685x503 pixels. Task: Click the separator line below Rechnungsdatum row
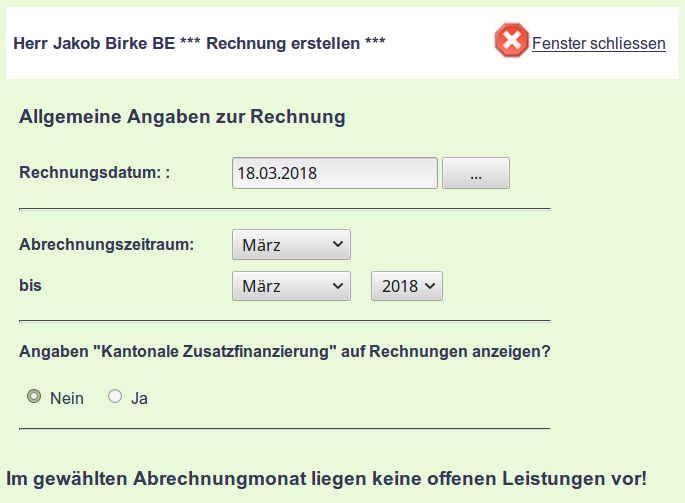tap(284, 209)
